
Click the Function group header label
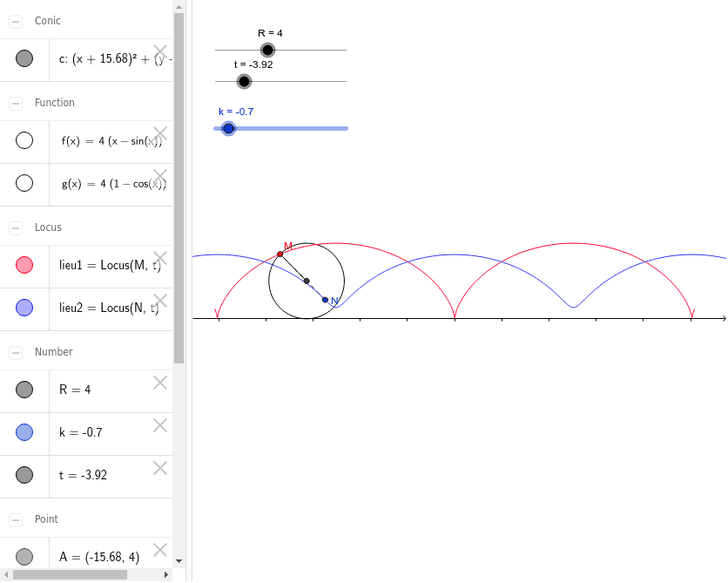click(54, 103)
